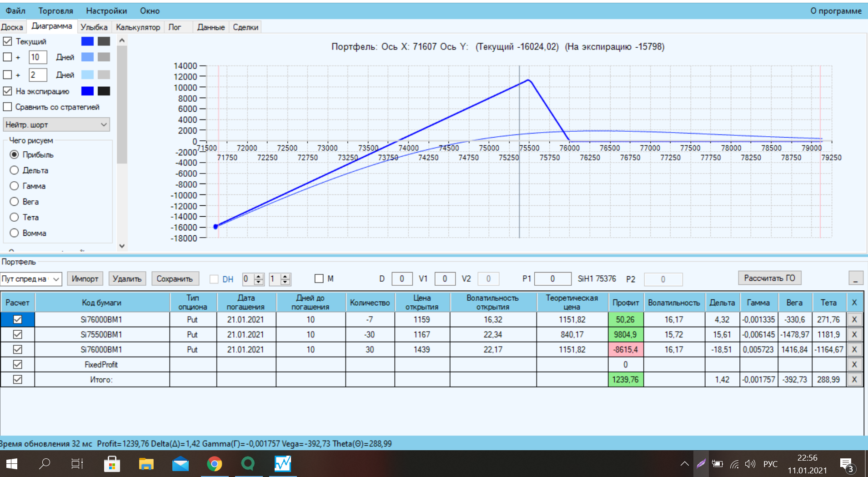Screen dimensions: 868x477
Task: Select the Тета radio button
Action: pyautogui.click(x=14, y=217)
